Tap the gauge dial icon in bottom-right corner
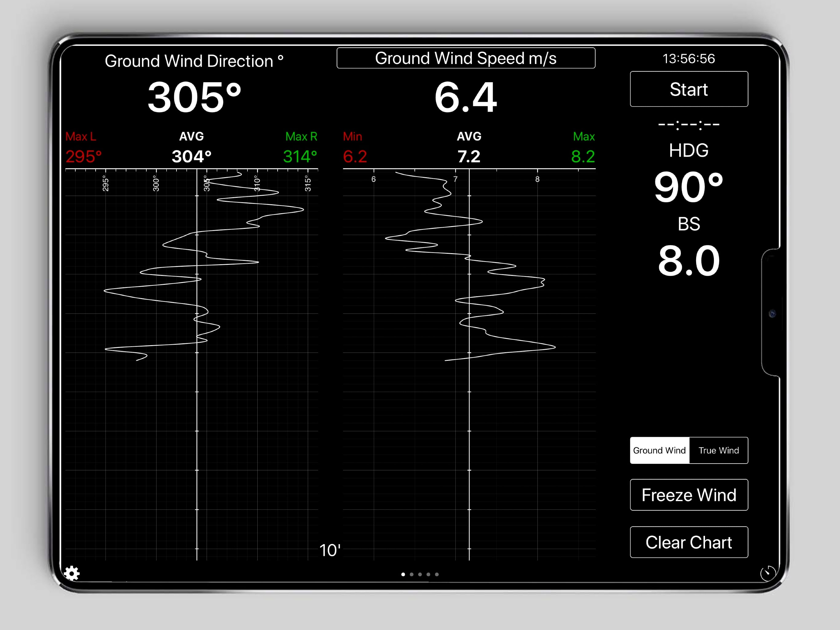Image resolution: width=840 pixels, height=630 pixels. coord(768,573)
